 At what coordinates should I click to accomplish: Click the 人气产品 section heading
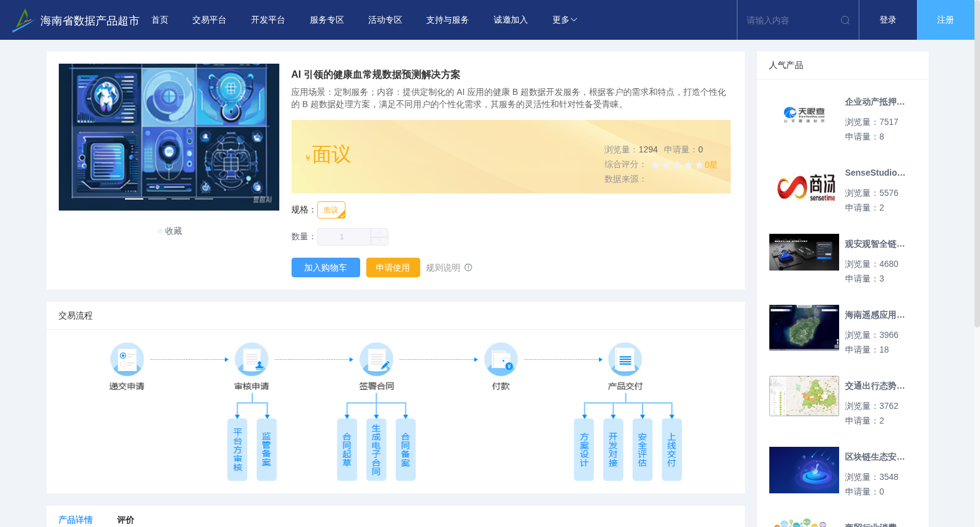point(786,65)
